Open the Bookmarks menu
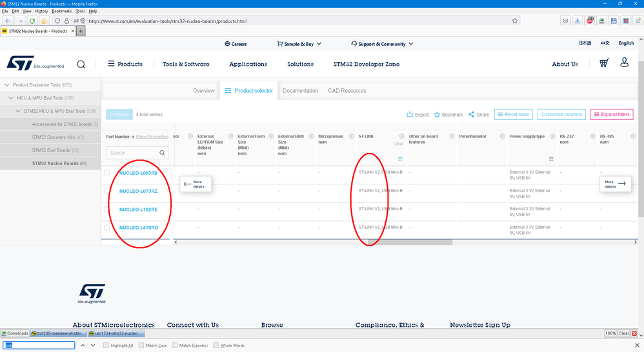Viewport: 644px width, 352px height. 61,11
